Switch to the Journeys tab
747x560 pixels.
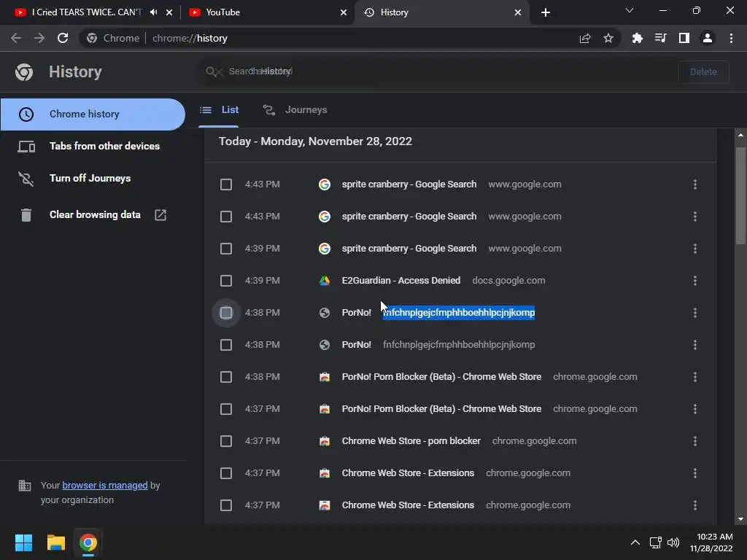pos(295,110)
